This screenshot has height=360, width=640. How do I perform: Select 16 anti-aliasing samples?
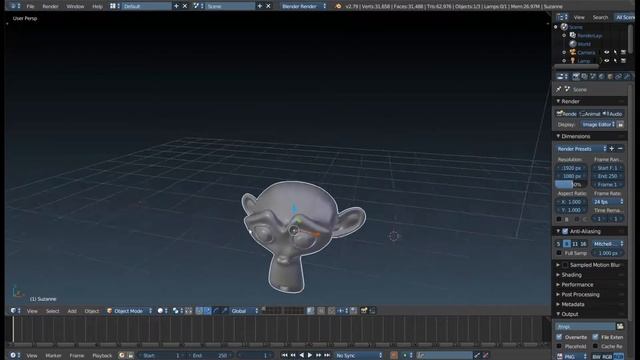click(583, 244)
